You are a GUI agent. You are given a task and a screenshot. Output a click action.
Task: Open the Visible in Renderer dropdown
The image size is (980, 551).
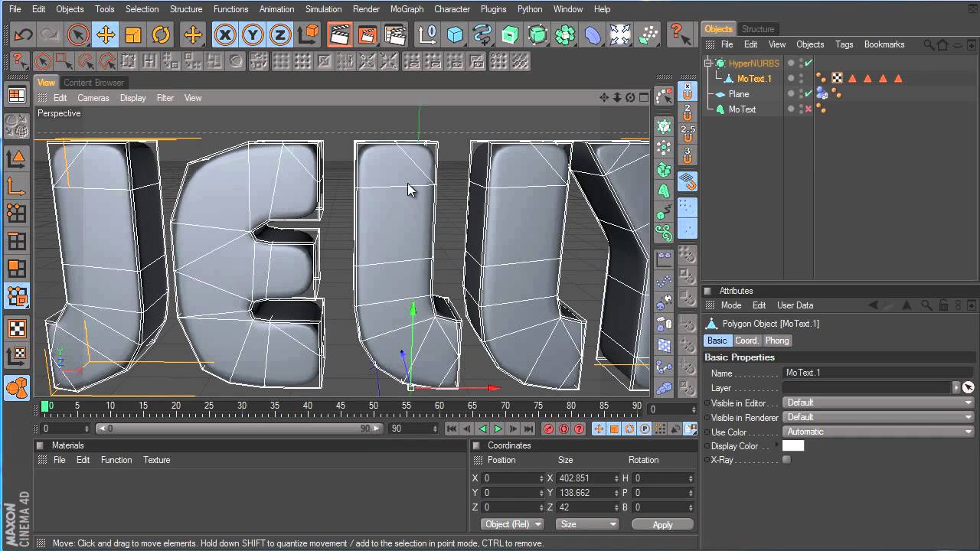878,417
